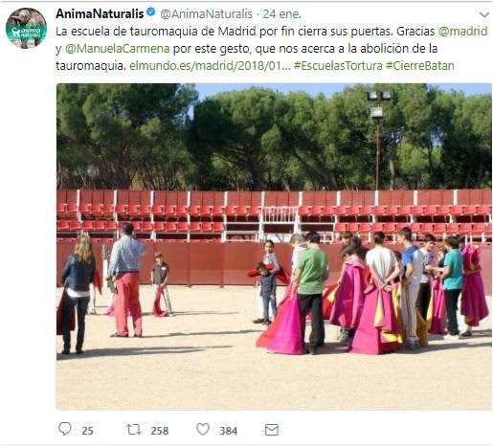
Task: Click the blue verified badge
Action: [x=150, y=12]
